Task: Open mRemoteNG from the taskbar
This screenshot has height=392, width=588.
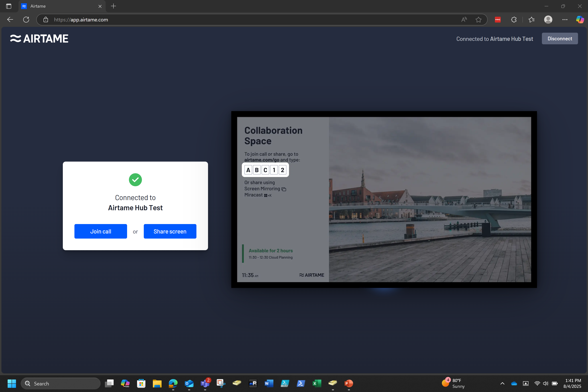Action: click(x=253, y=383)
